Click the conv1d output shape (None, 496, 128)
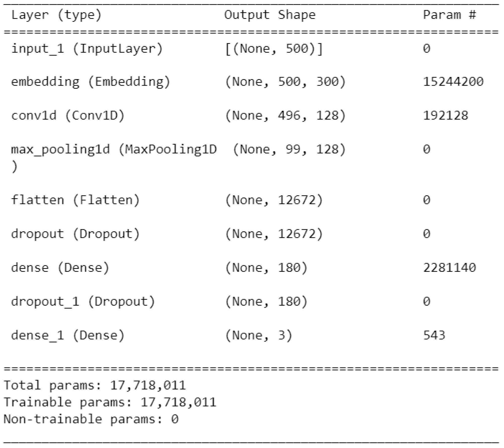 (x=285, y=116)
